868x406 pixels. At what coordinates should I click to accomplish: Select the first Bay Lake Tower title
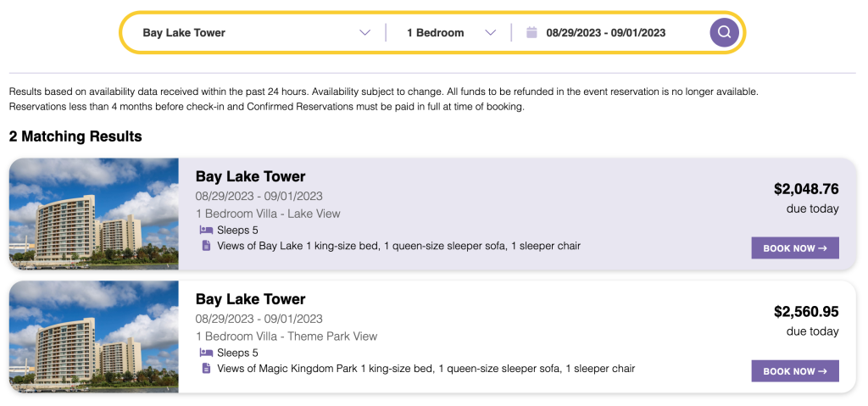(x=250, y=176)
